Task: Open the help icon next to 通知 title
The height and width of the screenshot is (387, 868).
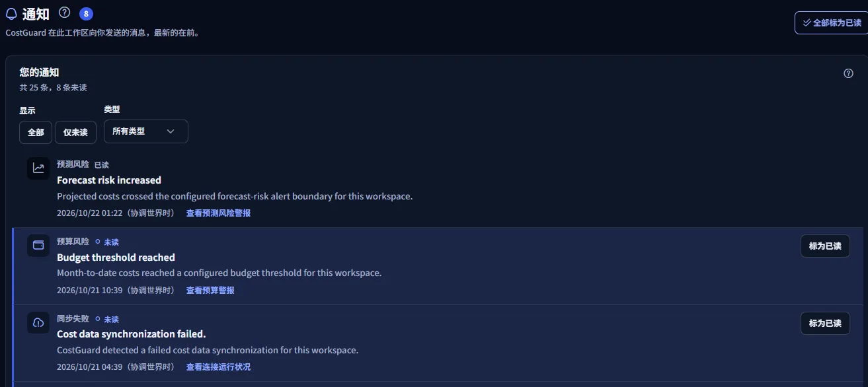Action: [64, 12]
